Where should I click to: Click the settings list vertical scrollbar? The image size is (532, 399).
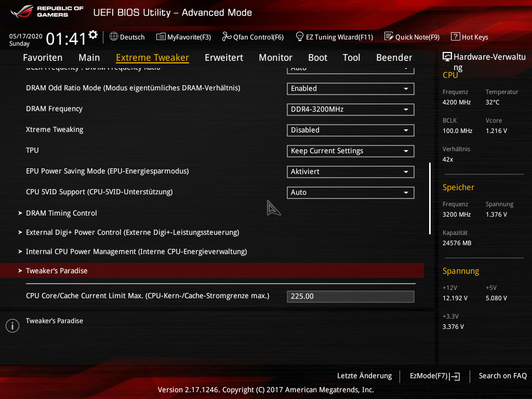[430, 198]
